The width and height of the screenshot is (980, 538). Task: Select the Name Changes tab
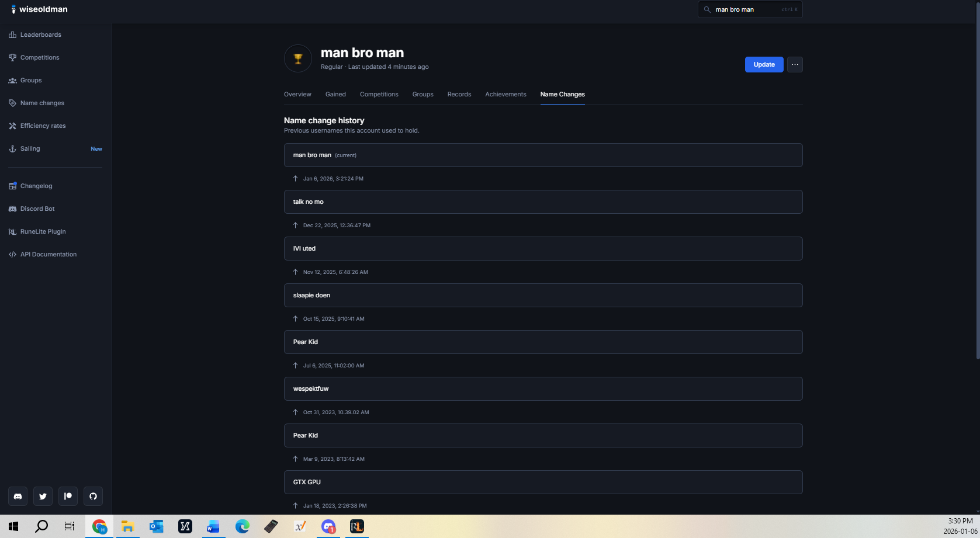(x=562, y=94)
